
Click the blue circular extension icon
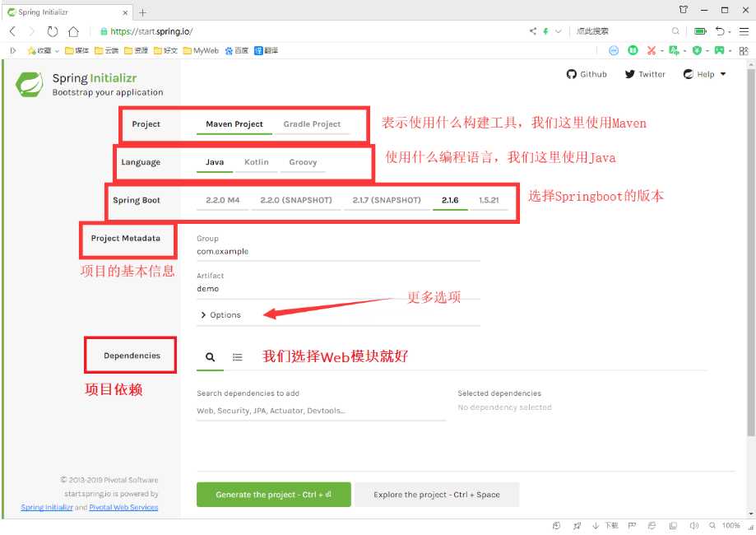(614, 50)
